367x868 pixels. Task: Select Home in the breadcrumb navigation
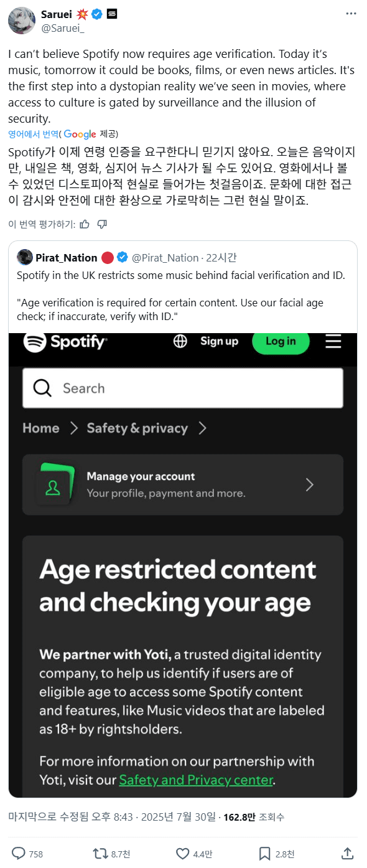[x=40, y=428]
